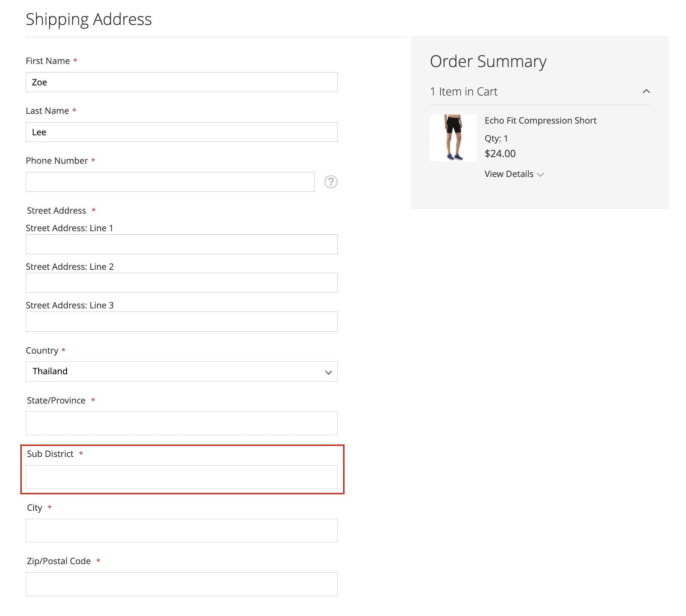Select the First Name field showing Zoe
Screen dimensions: 686x616
tap(181, 82)
